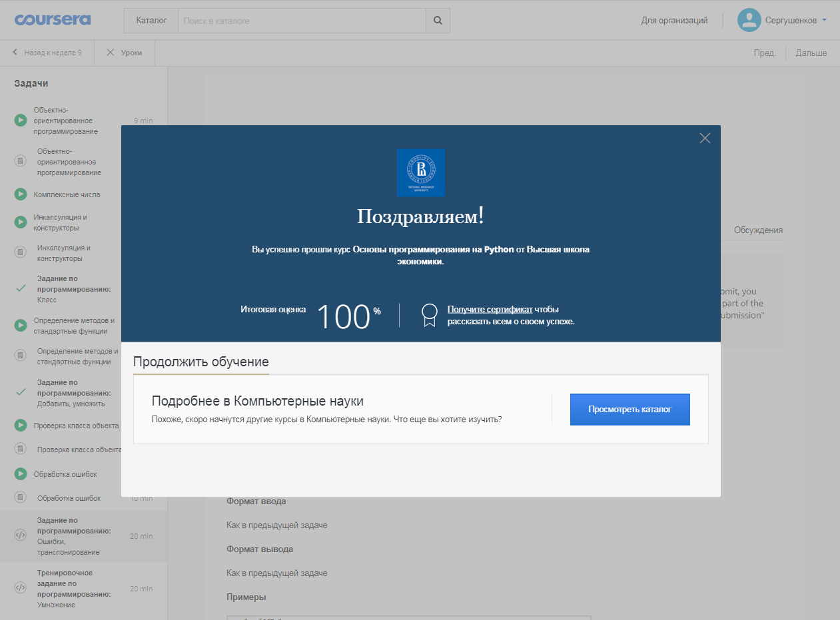Click the 'Пред.' navigation link
This screenshot has height=620, width=840.
pos(765,53)
